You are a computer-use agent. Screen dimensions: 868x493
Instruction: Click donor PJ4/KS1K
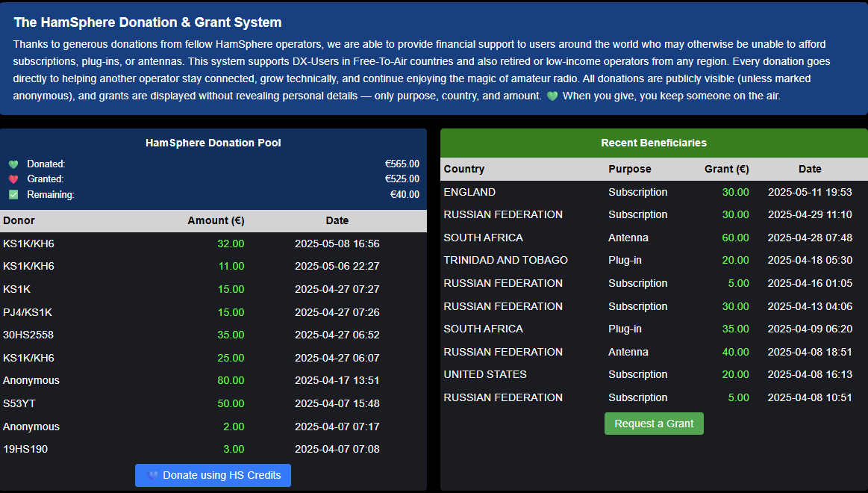(x=28, y=312)
